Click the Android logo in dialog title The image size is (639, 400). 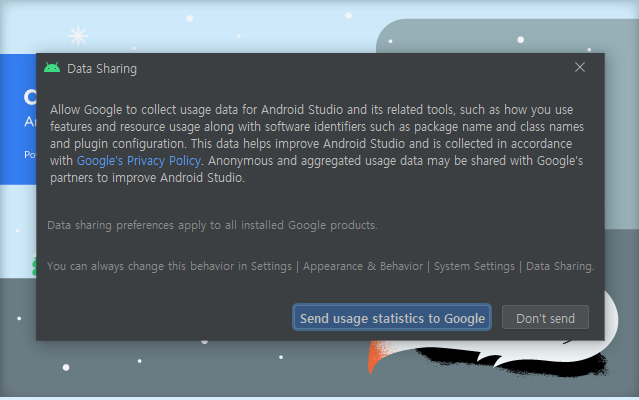pyautogui.click(x=52, y=68)
